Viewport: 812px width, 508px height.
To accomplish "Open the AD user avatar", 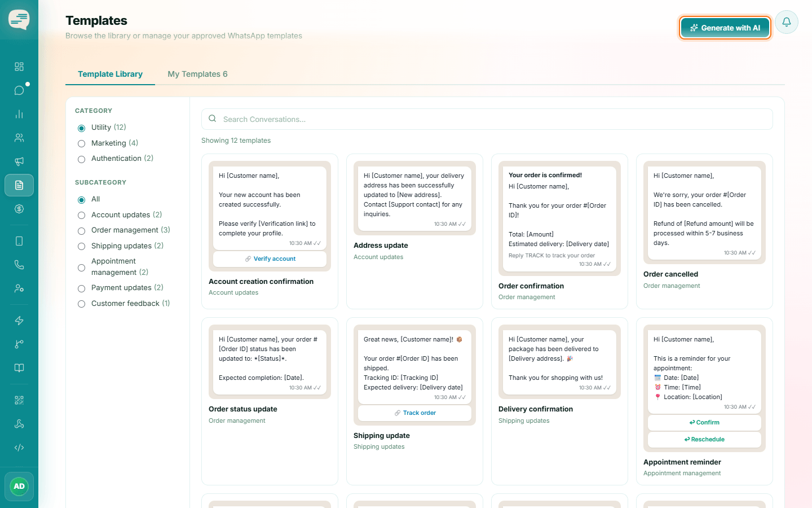I will click(19, 487).
